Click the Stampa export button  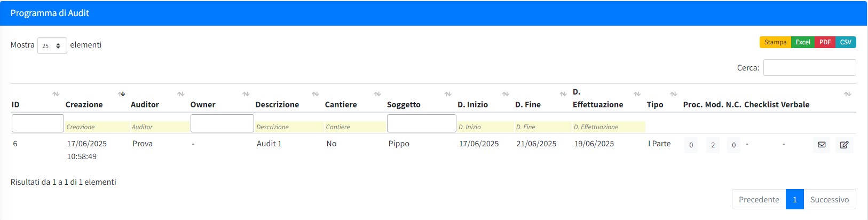(x=775, y=42)
